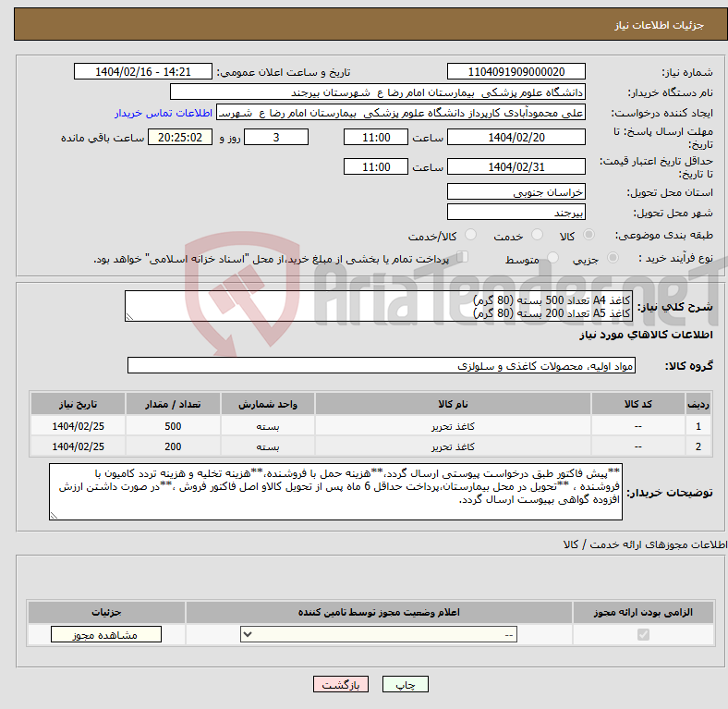This screenshot has width=728, height=709.
Task: Click the الزامی بودن ارائه مجوز header
Action: 643,612
